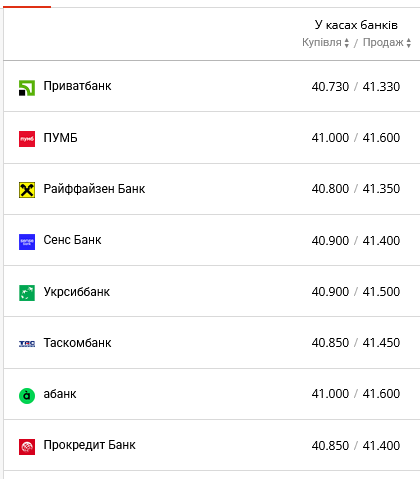Image resolution: width=420 pixels, height=479 pixels.
Task: Sort by Продаж using its arrows
Action: (x=409, y=43)
